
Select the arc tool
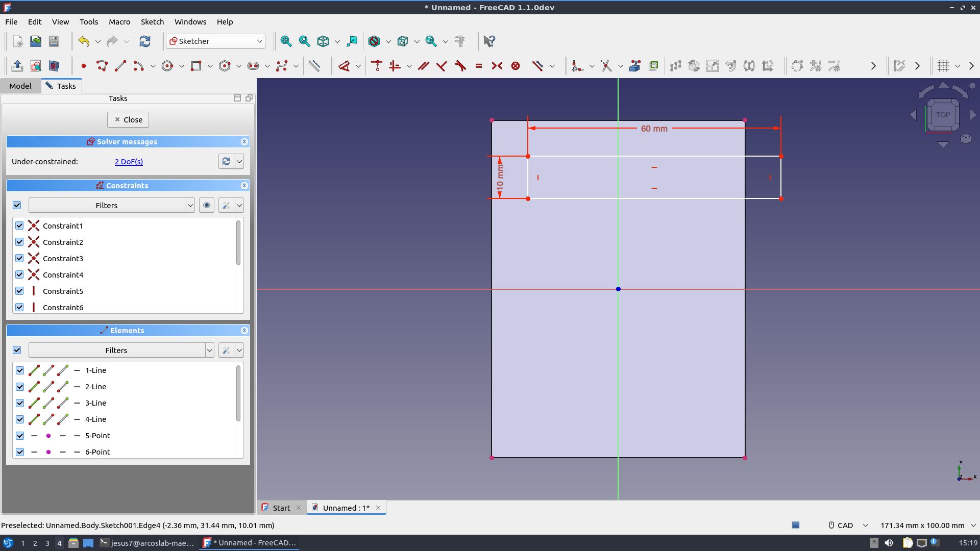tap(139, 66)
